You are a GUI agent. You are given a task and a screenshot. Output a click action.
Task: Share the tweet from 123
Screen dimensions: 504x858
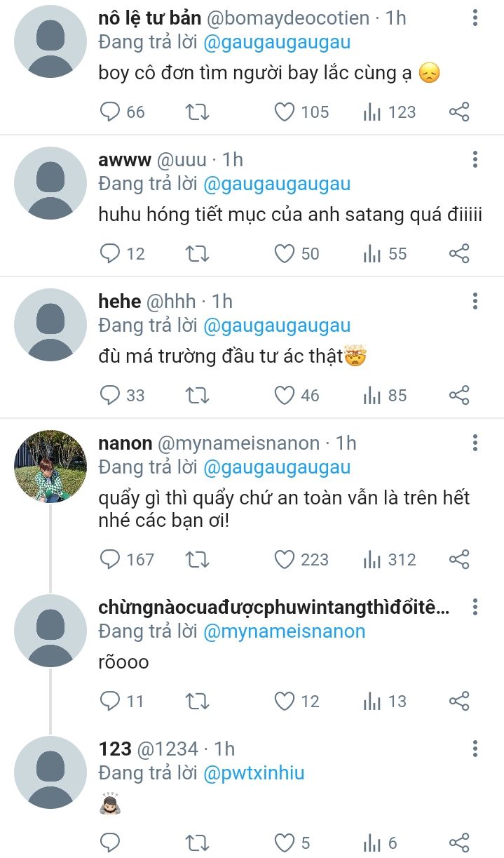pyautogui.click(x=459, y=842)
